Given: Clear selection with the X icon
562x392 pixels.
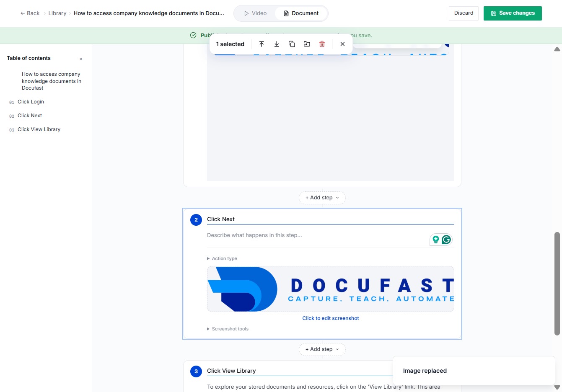Looking at the screenshot, I should click(342, 44).
